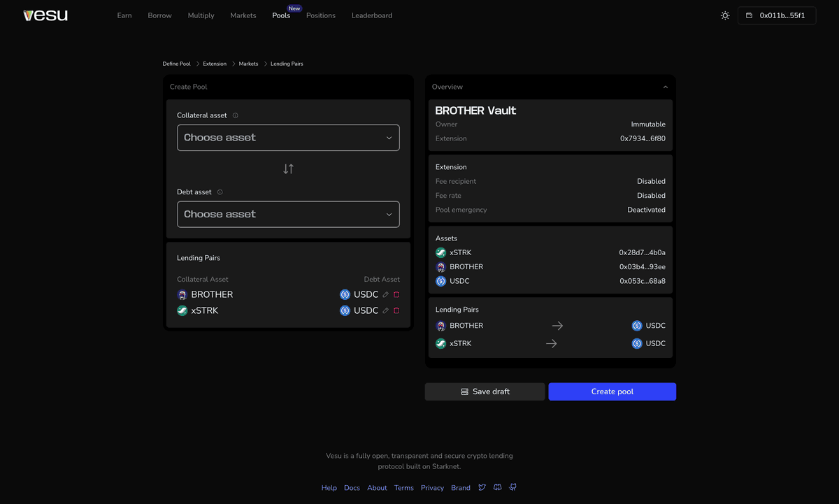Open Vesu Twitter page icon
Screen dimensions: 839x504
coord(482,487)
